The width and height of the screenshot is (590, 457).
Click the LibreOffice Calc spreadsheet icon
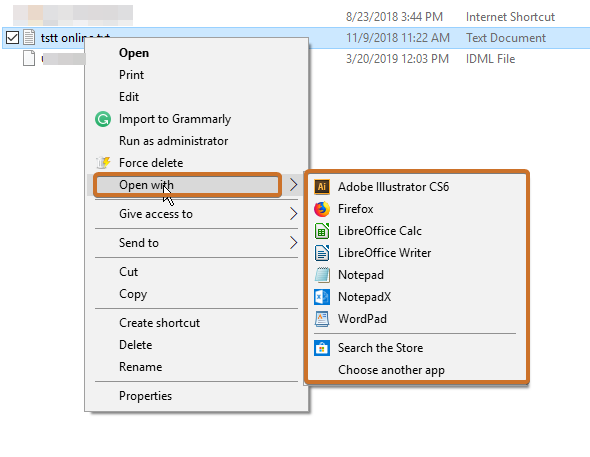pyautogui.click(x=322, y=231)
